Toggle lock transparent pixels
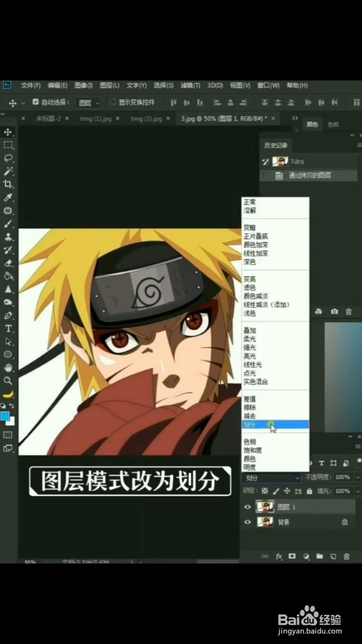Viewport: 362px width, 644px height. 265,491
